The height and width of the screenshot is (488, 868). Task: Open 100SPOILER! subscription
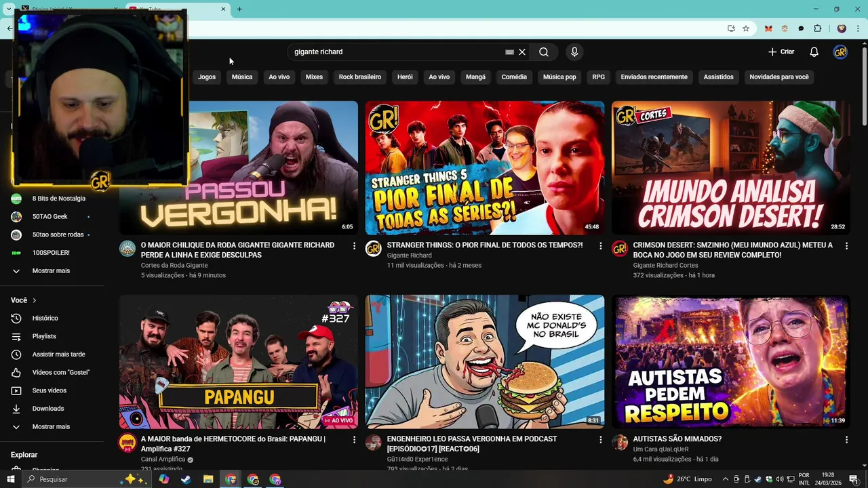click(x=52, y=253)
